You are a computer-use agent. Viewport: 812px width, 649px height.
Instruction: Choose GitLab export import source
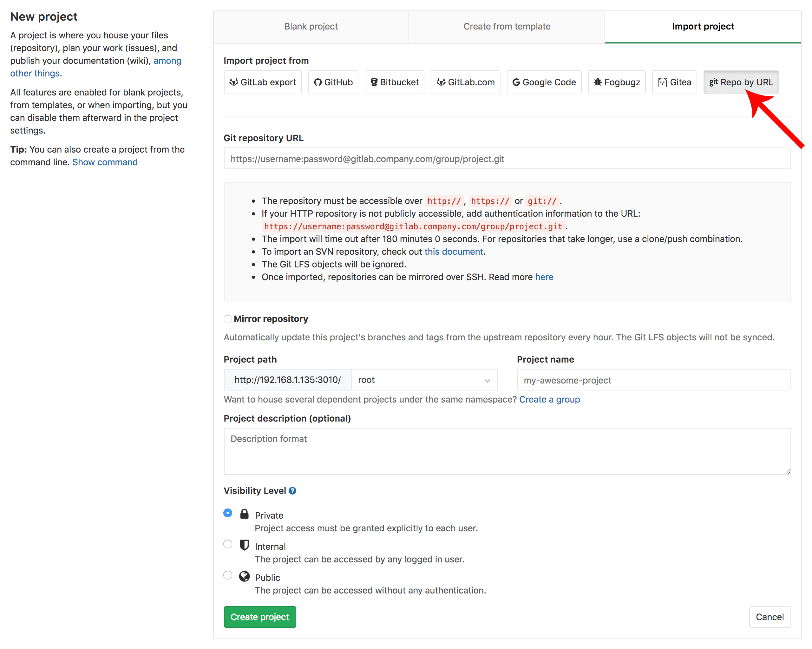coord(263,82)
